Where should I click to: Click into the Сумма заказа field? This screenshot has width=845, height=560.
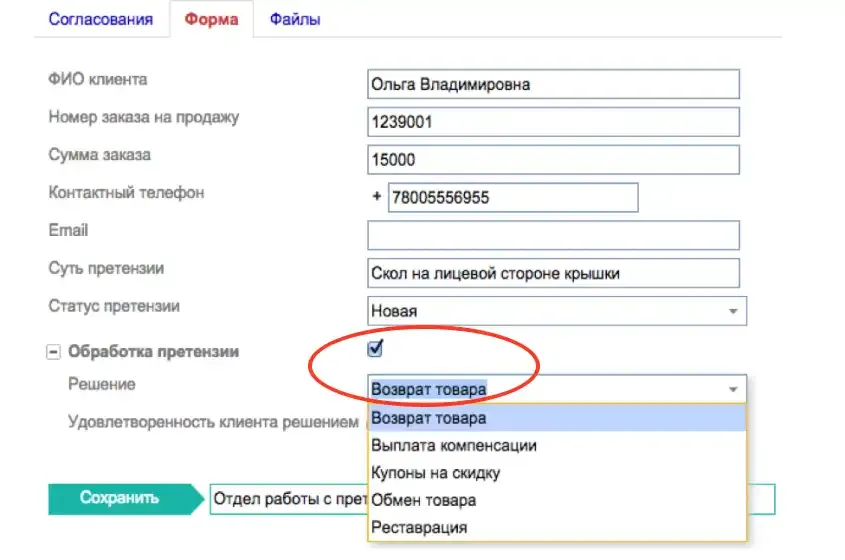click(553, 160)
